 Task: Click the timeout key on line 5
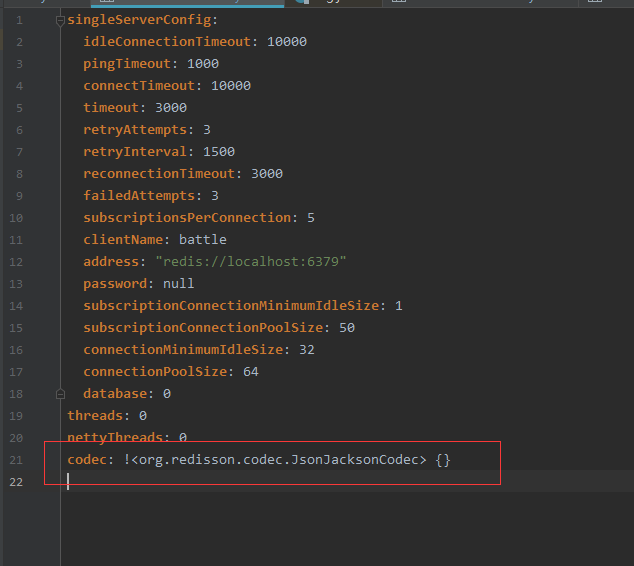click(111, 108)
